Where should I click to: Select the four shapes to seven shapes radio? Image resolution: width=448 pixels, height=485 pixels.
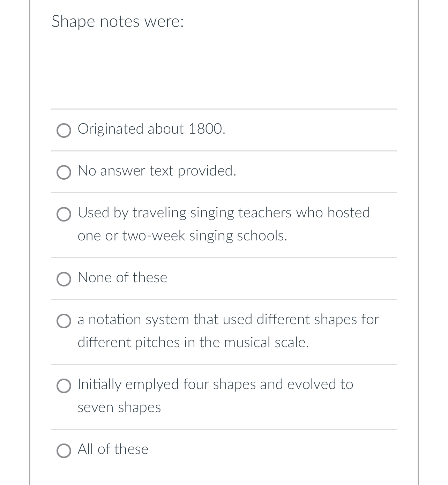(x=64, y=386)
